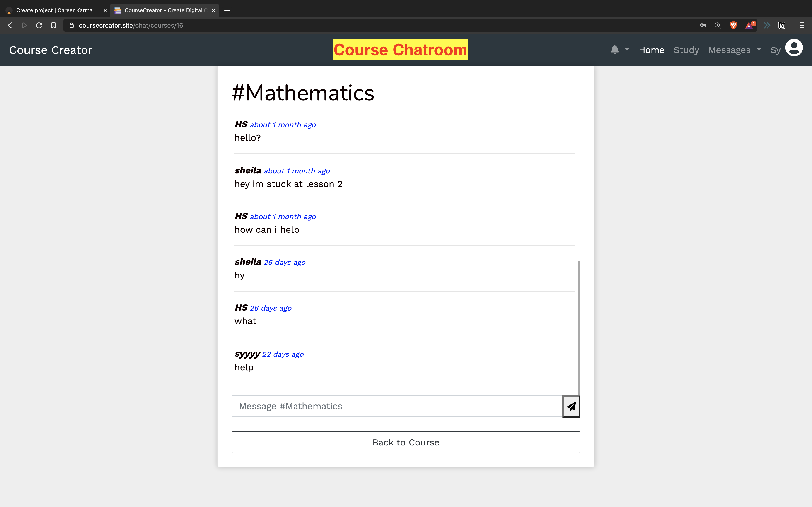Bookmark the page with bookmark icon
Viewport: 812px width, 507px height.
pyautogui.click(x=53, y=26)
